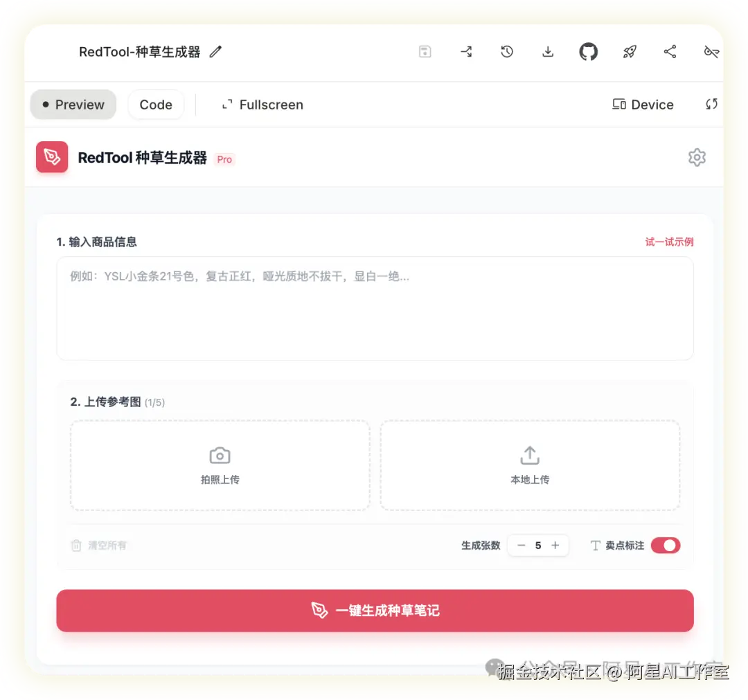Open the RedTool settings gear icon

tap(697, 157)
